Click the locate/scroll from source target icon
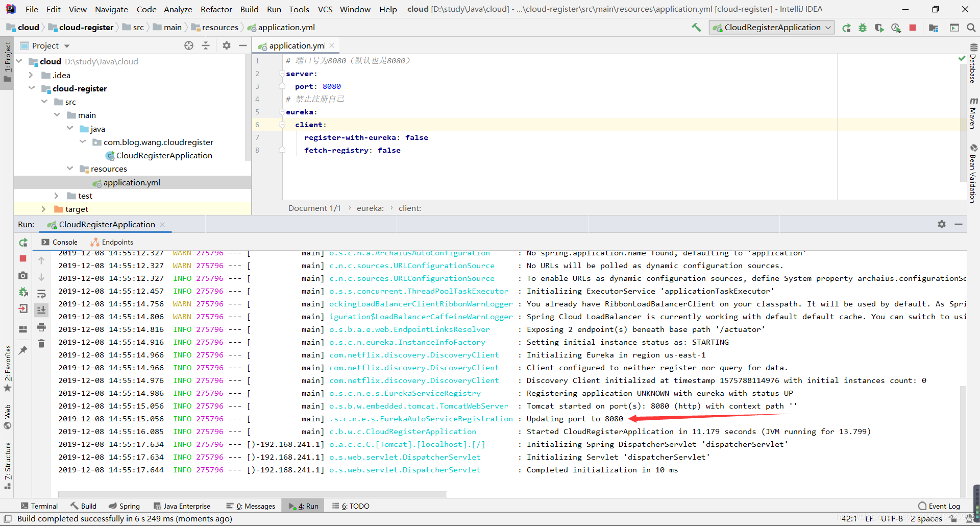 189,45
